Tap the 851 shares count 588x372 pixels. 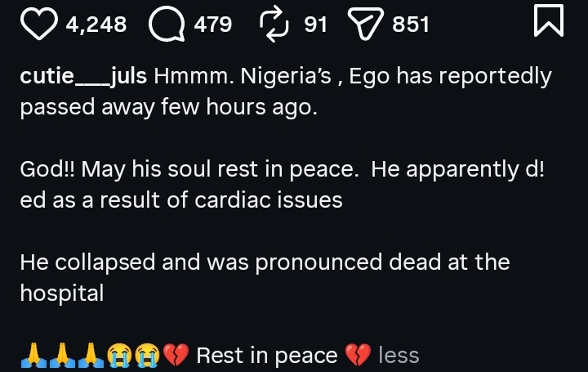coord(411,25)
